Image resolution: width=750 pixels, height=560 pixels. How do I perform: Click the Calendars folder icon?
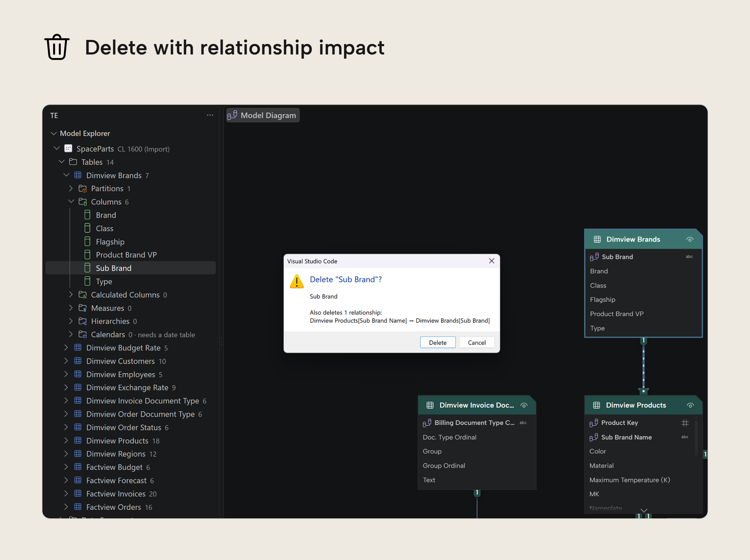click(83, 334)
